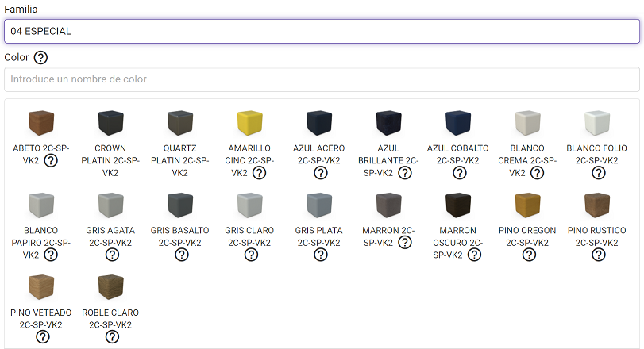
Task: Choose the AZUL COBALTO color cube
Action: tap(458, 124)
